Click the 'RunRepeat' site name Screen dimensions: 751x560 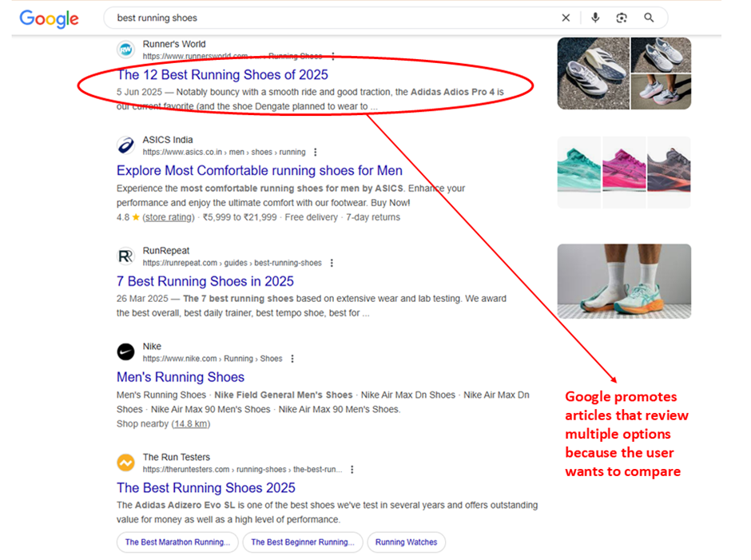point(166,251)
